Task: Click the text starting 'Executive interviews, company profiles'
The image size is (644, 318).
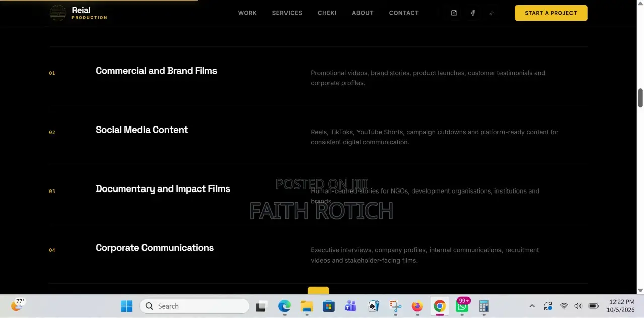Action: click(424, 255)
